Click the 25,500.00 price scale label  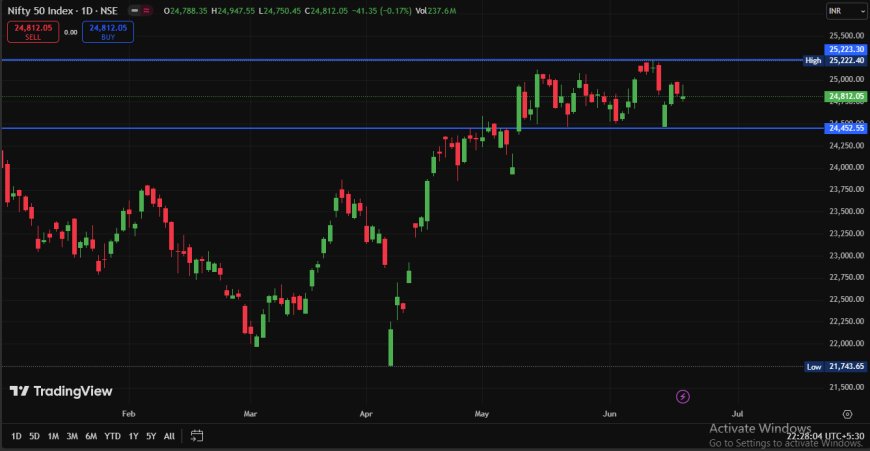[x=846, y=36]
